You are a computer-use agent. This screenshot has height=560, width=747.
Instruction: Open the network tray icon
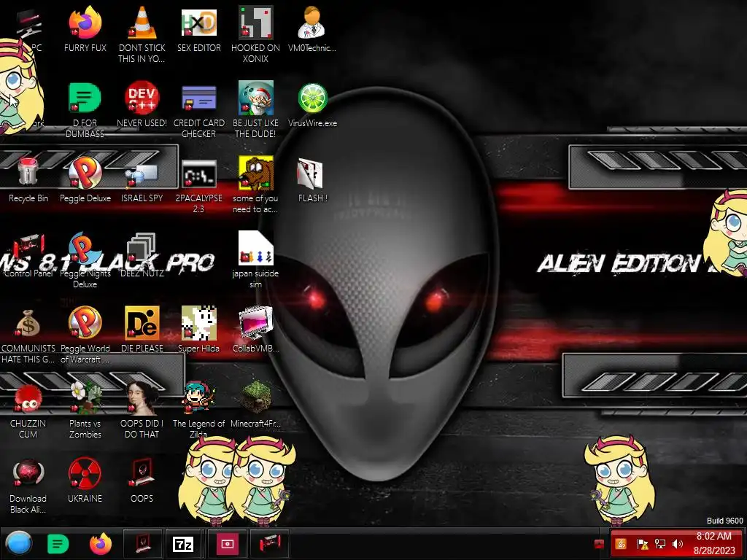[660, 544]
